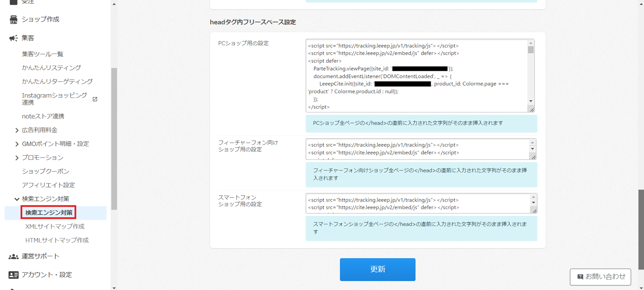Click the shop creation storefront icon
Viewport: 644px width, 290px height.
tap(14, 20)
